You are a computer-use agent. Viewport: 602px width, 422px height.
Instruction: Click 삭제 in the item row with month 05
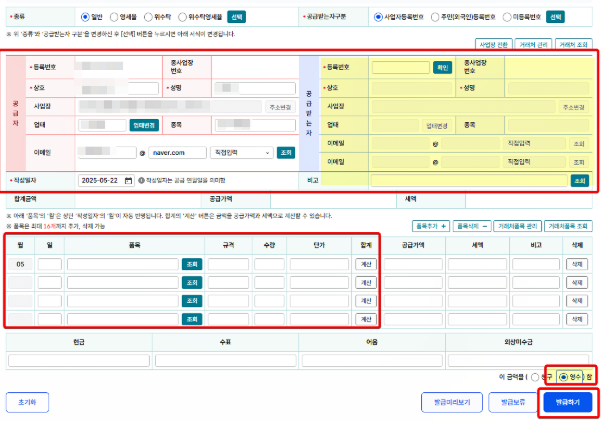click(x=577, y=264)
